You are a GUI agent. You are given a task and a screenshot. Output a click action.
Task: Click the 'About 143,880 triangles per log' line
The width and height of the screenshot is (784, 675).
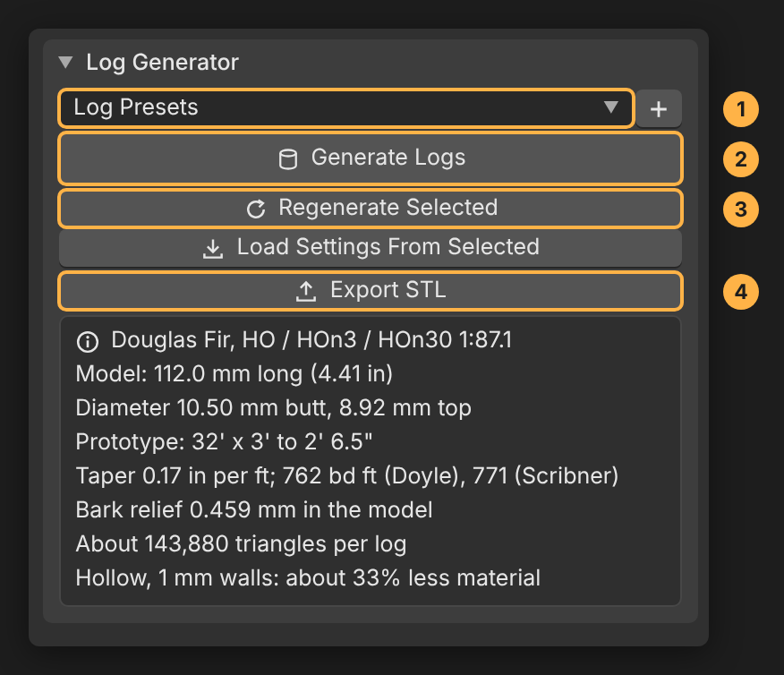coord(241,544)
